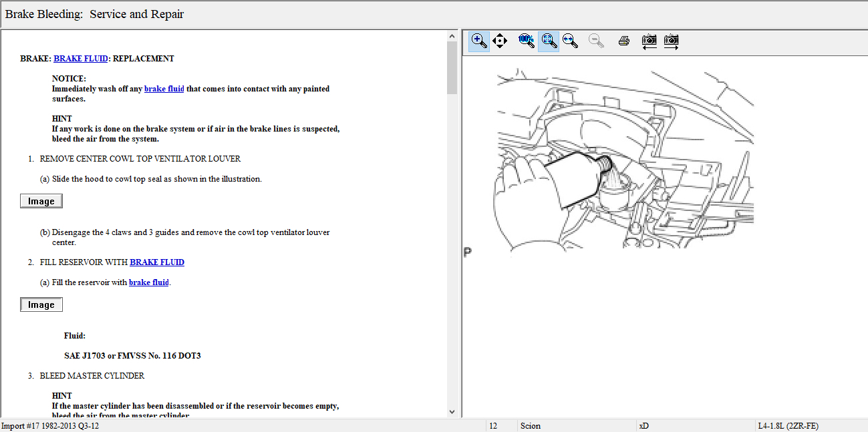Click the zoom out magnifier
868x432 pixels.
click(x=596, y=41)
